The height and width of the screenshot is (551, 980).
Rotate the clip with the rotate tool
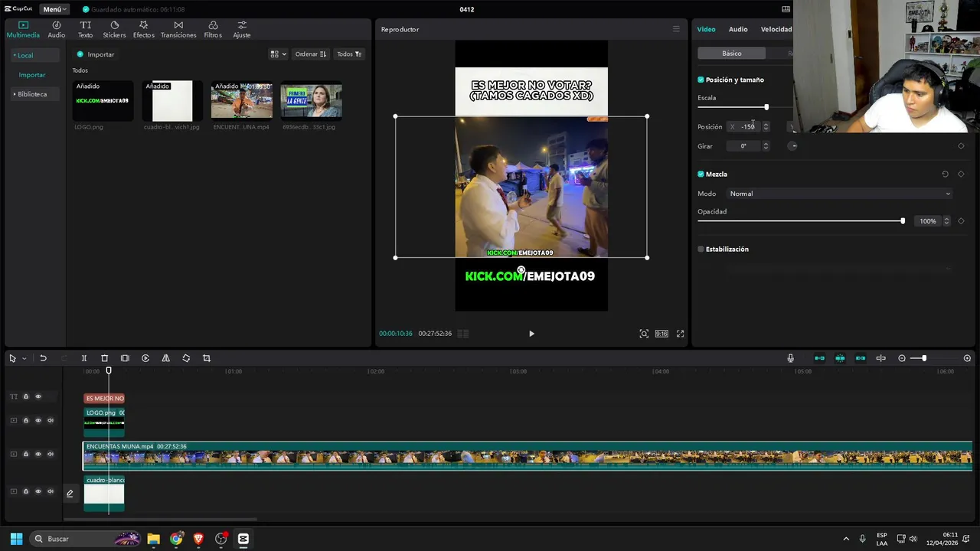point(186,358)
